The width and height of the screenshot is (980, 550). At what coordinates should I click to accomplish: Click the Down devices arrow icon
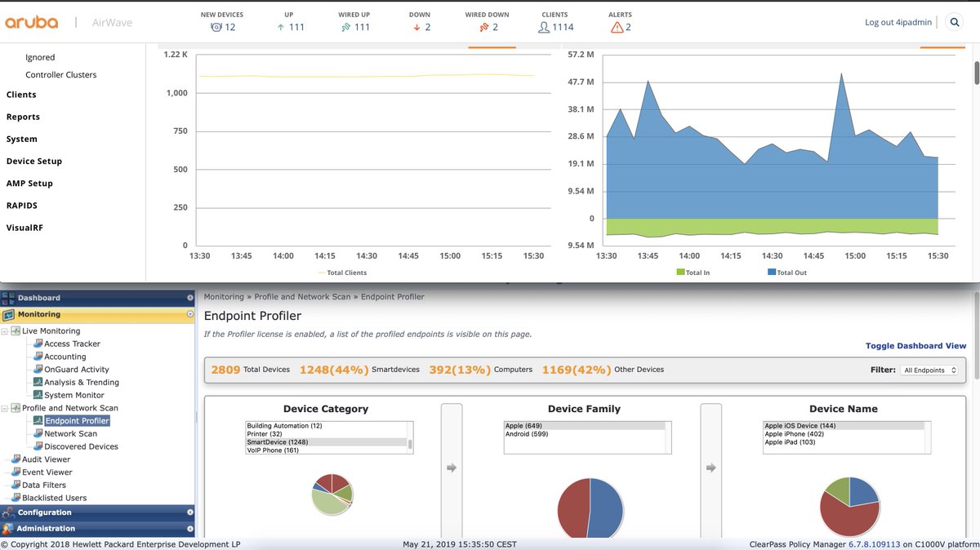pyautogui.click(x=416, y=27)
